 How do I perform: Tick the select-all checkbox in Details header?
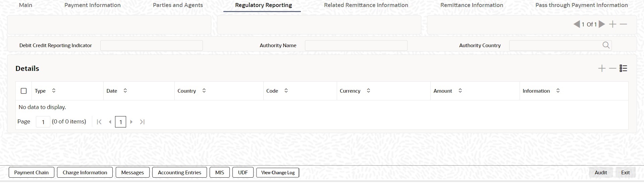point(24,91)
